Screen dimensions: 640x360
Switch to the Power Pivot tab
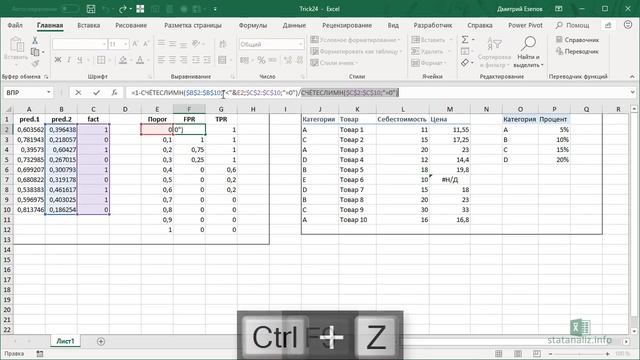click(525, 25)
